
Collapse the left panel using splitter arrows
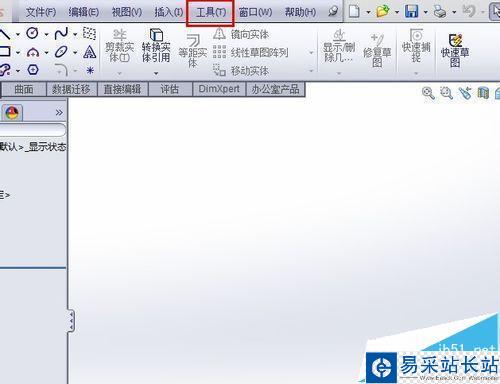[71, 321]
